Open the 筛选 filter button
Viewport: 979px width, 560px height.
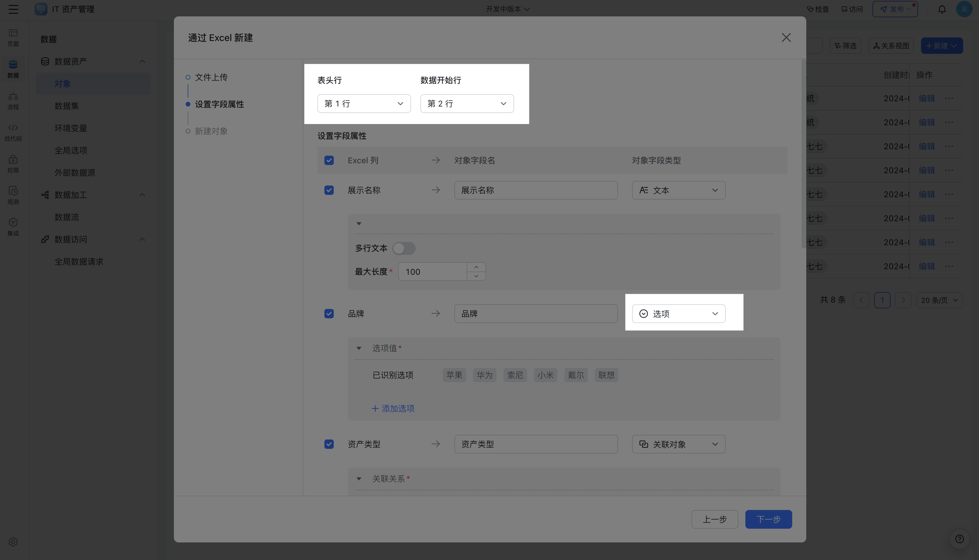click(845, 45)
